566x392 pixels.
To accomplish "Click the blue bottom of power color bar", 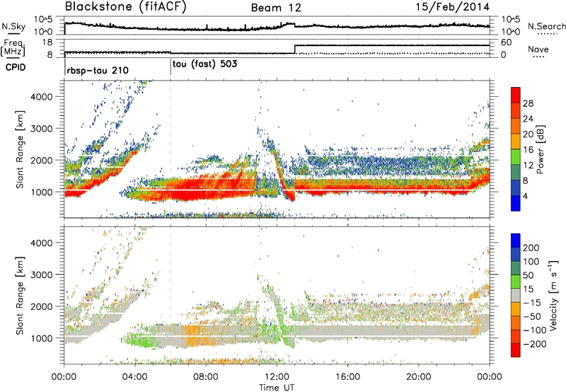I will [x=516, y=203].
